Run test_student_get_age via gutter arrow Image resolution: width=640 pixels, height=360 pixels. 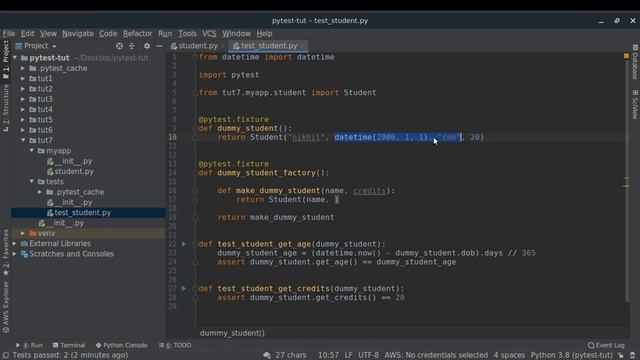pos(184,244)
